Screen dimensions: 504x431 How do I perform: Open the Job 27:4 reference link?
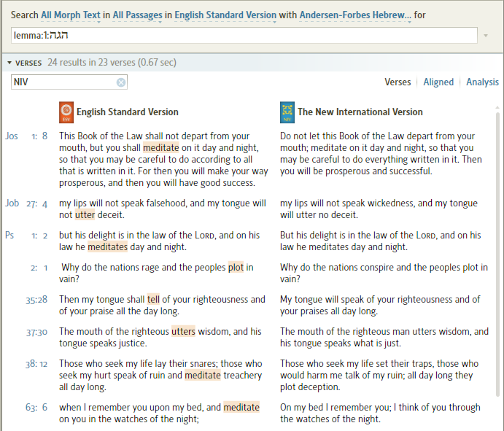coord(26,203)
